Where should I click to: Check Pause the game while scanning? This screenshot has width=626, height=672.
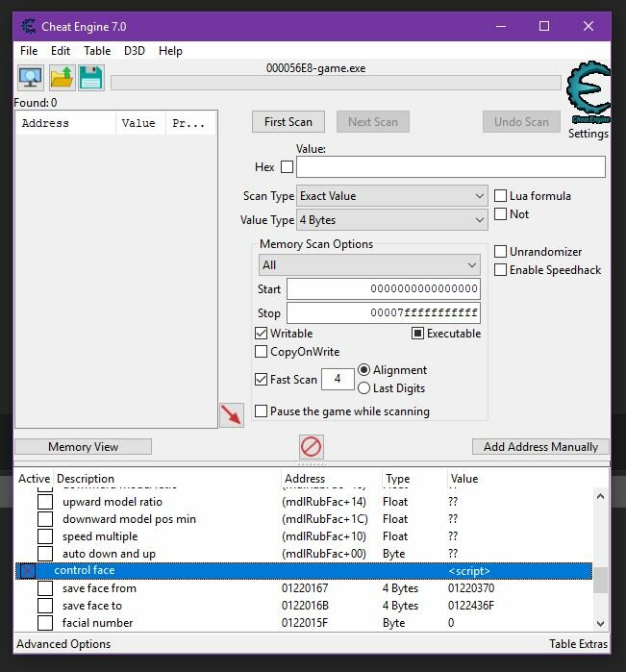pyautogui.click(x=262, y=411)
